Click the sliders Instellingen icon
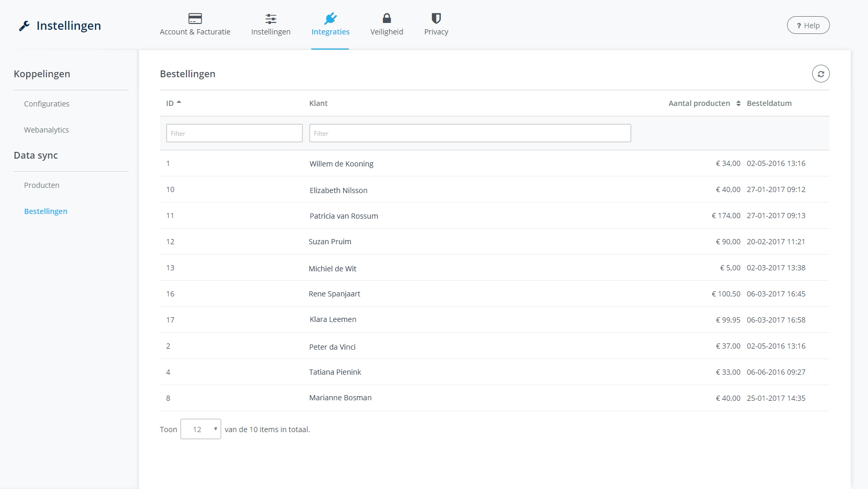 pyautogui.click(x=271, y=19)
